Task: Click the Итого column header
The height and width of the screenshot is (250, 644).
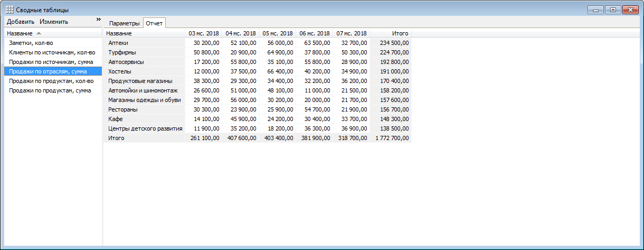Action: point(400,33)
